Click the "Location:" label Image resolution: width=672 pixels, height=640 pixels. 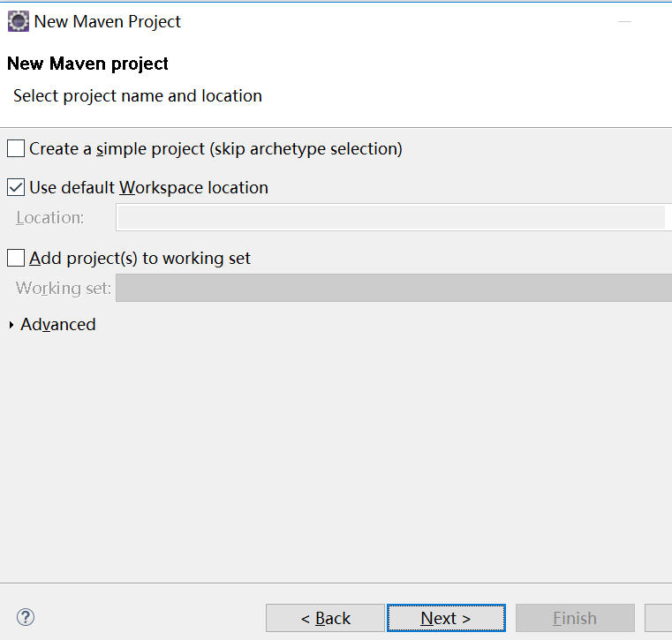[x=50, y=217]
